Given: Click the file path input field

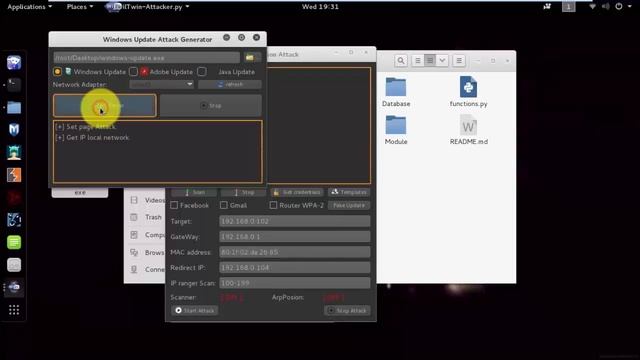Looking at the screenshot, I should pyautogui.click(x=147, y=58).
